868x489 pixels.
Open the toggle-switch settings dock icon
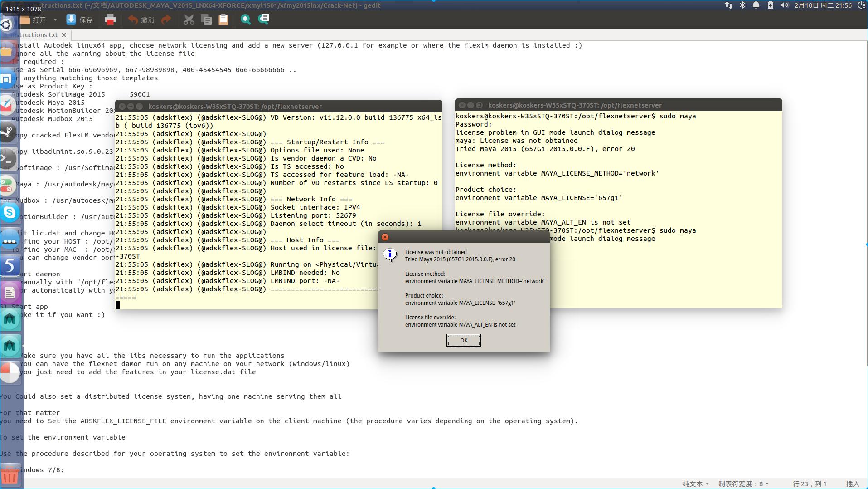click(8, 186)
